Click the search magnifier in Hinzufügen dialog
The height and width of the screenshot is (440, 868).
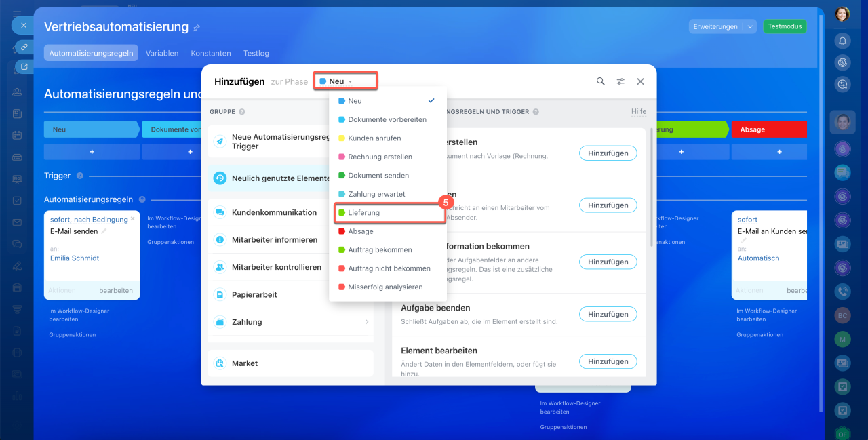[x=600, y=81]
